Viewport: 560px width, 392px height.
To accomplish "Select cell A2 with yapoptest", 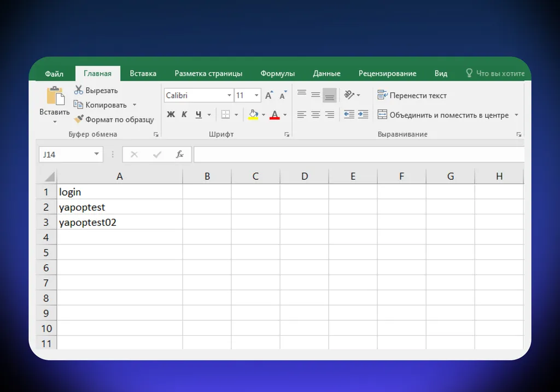I will click(x=120, y=207).
